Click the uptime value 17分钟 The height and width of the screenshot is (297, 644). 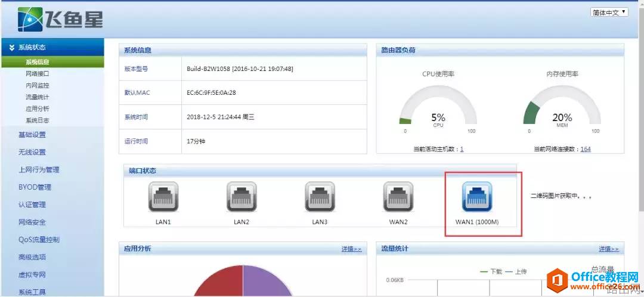coord(196,141)
